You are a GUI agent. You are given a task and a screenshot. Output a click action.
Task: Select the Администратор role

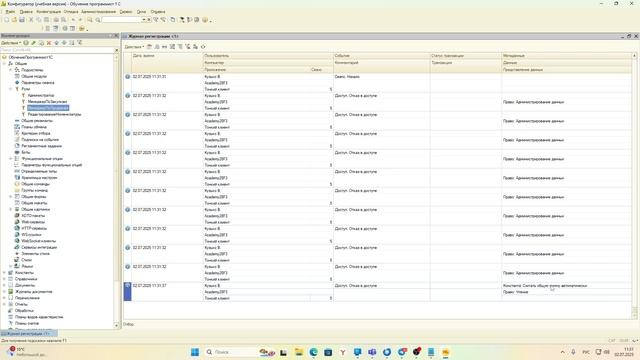point(41,95)
